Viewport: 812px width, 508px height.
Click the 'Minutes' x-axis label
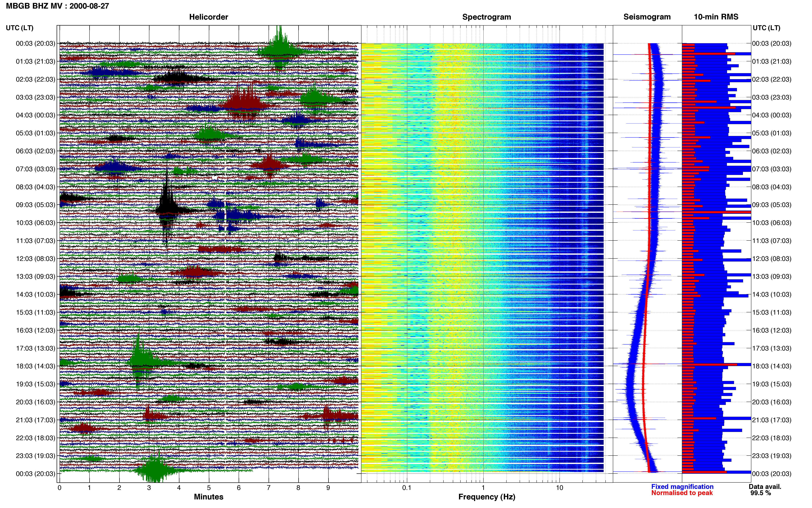pyautogui.click(x=209, y=497)
